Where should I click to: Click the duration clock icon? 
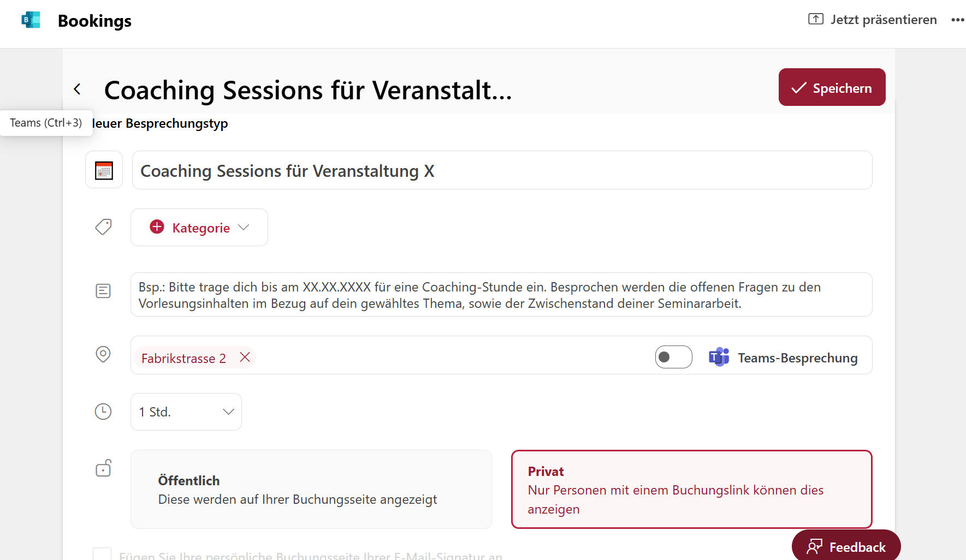[103, 412]
